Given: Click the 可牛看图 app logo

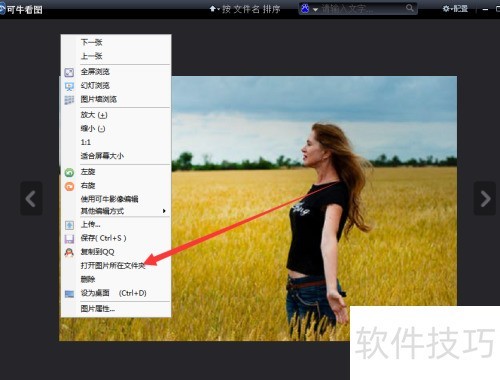Looking at the screenshot, I should coord(2,9).
